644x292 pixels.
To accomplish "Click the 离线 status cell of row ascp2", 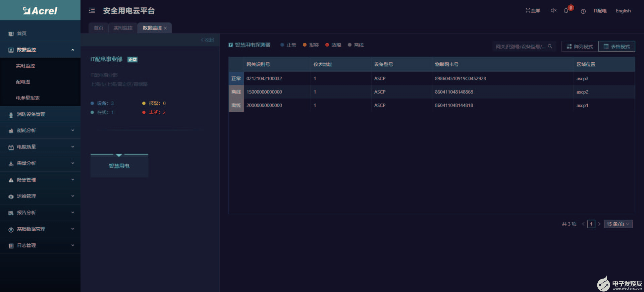I will point(236,92).
